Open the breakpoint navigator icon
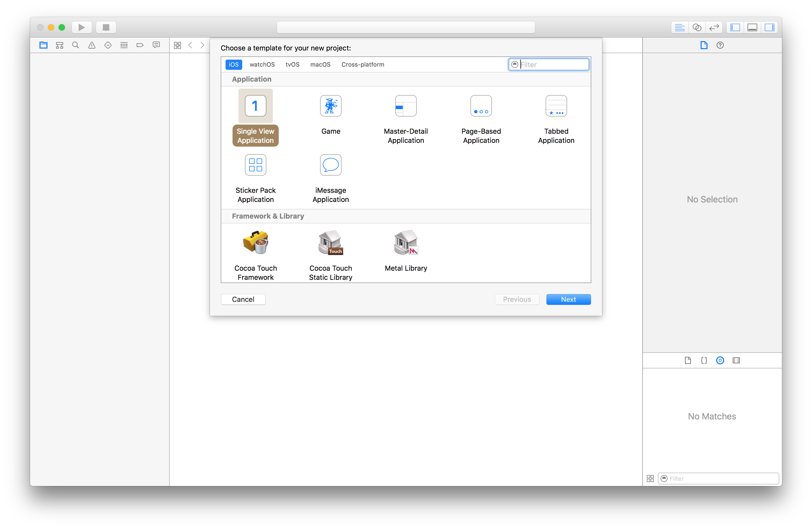This screenshot has height=529, width=812. click(140, 45)
